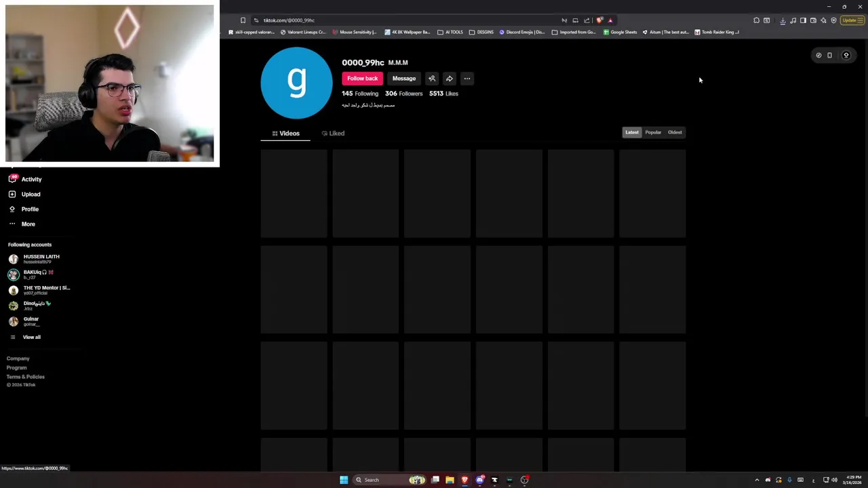Image resolution: width=868 pixels, height=488 pixels.
Task: Click the phone-shaped icon in top-right page header
Action: [x=829, y=56]
